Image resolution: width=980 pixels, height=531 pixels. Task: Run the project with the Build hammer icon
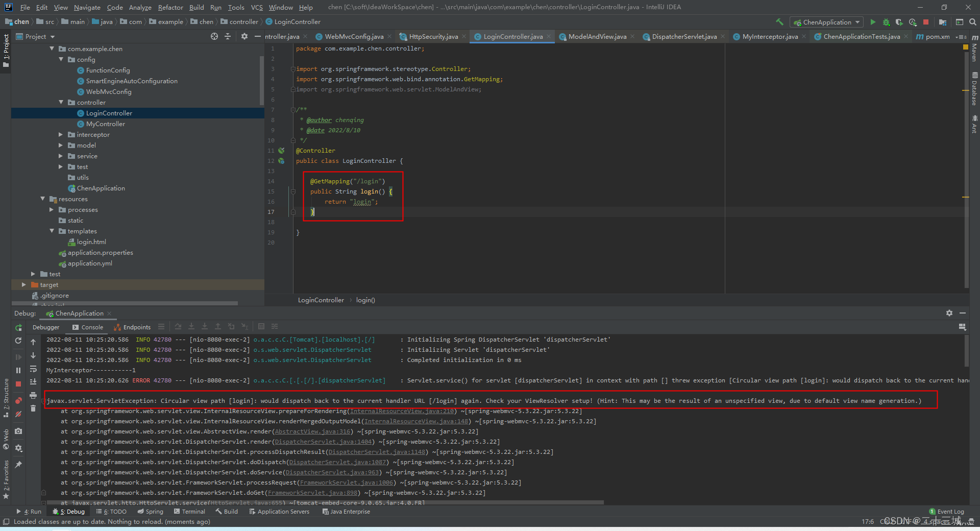coord(780,22)
